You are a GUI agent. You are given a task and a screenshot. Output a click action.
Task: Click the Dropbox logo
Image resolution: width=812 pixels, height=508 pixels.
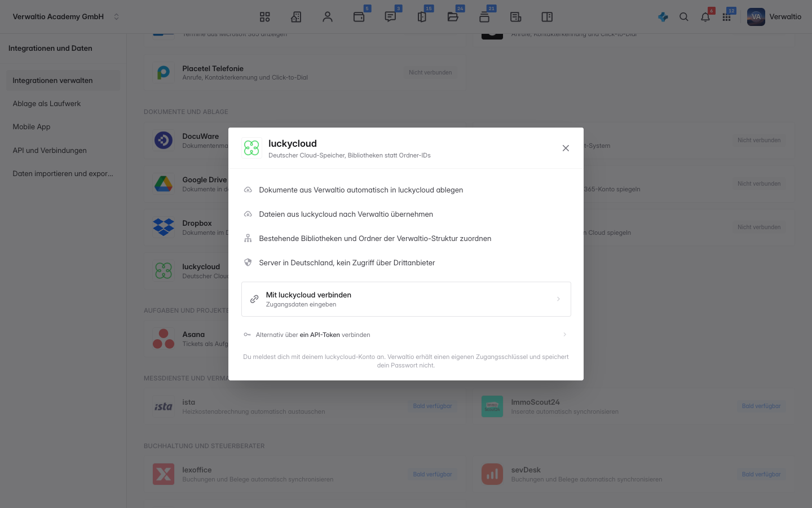coord(164,227)
